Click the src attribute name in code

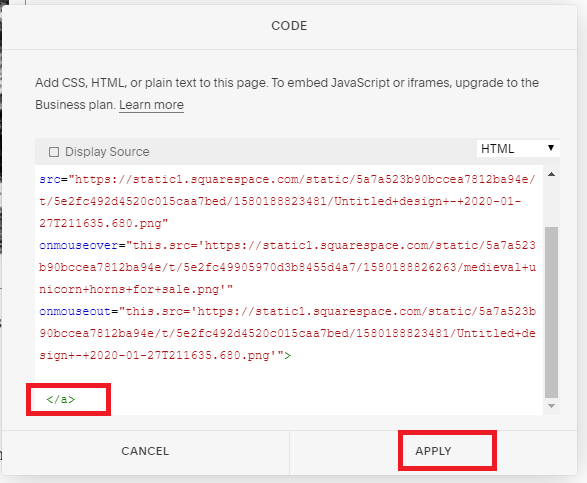(50, 179)
